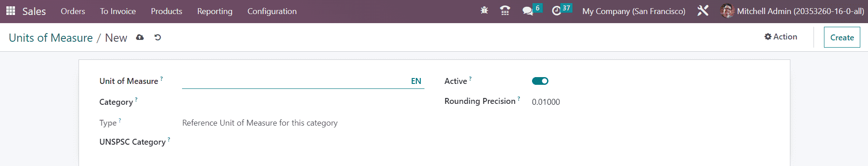Open the apps grid menu icon
The width and height of the screenshot is (868, 166).
pos(10,11)
